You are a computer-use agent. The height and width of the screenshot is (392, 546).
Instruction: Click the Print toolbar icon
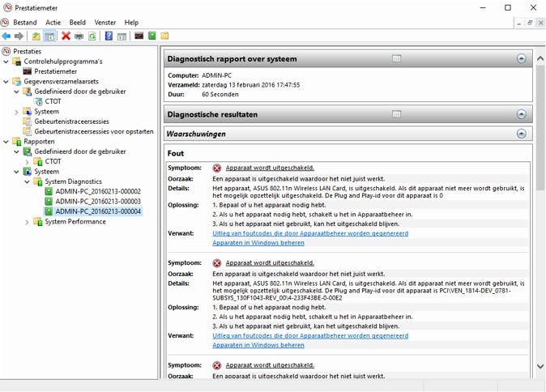pyautogui.click(x=79, y=36)
